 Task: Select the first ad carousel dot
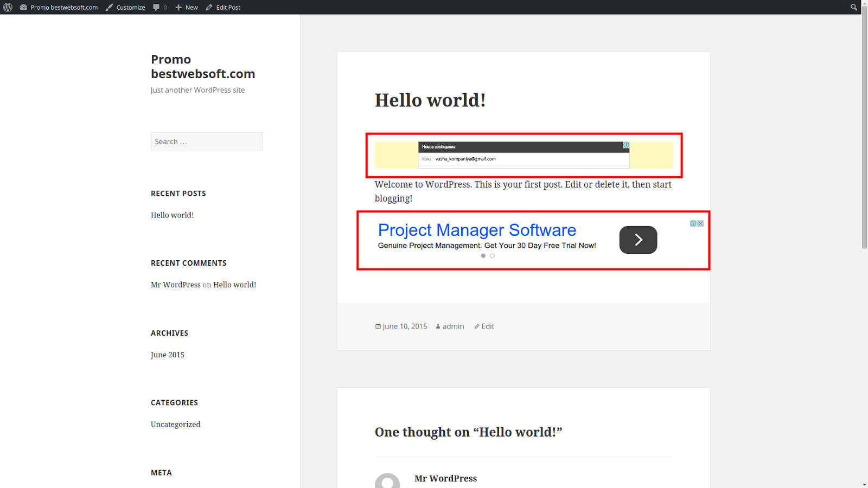pos(483,256)
